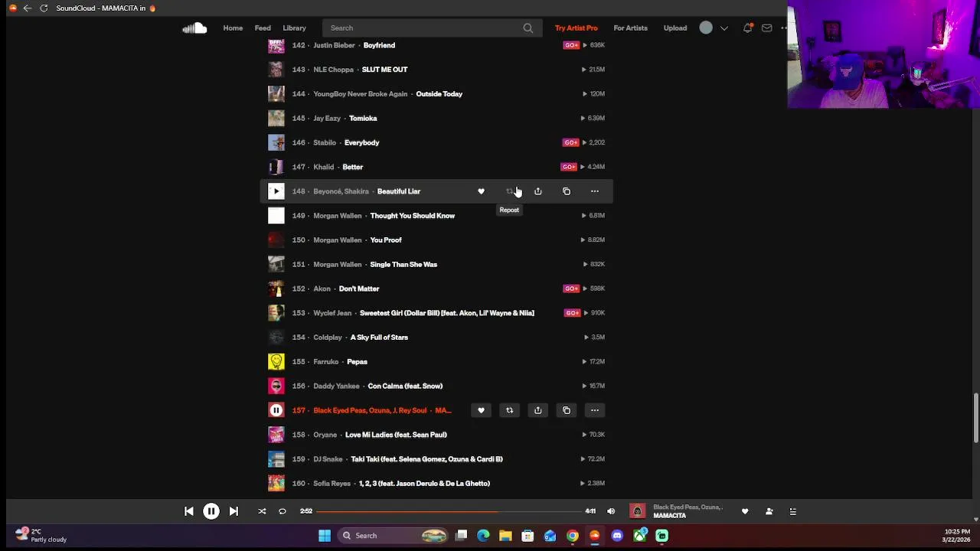Go to the Feed tab
The image size is (980, 551).
click(263, 28)
